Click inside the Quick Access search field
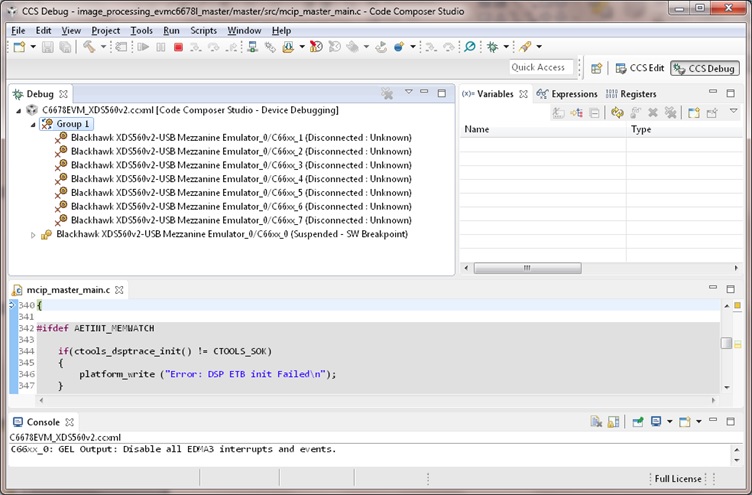The image size is (752, 495). click(539, 67)
